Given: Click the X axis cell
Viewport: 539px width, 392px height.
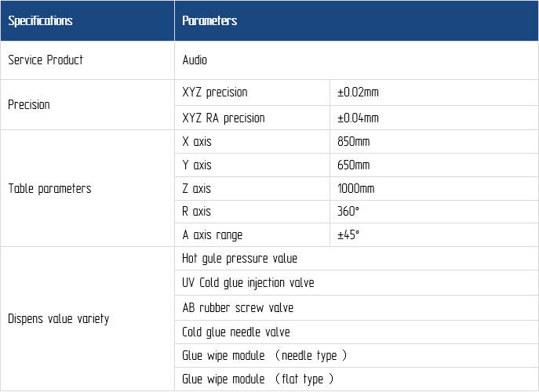Looking at the screenshot, I should [x=252, y=142].
